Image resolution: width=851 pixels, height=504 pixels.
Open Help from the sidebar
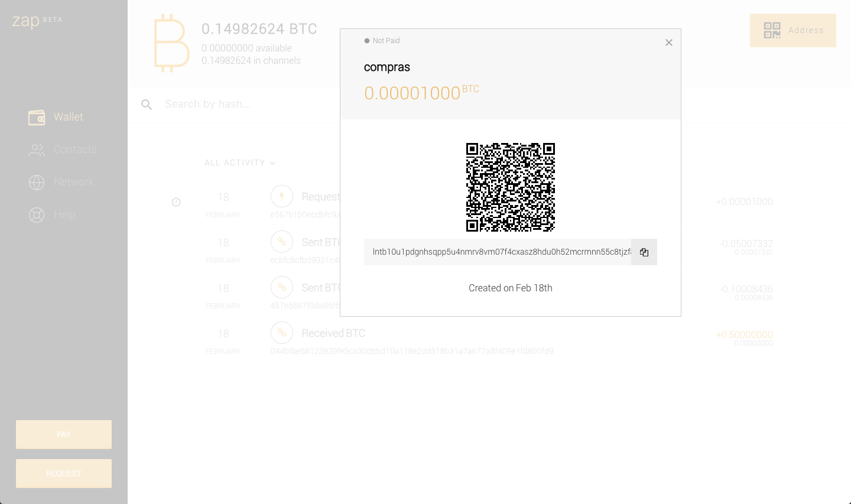[52, 215]
